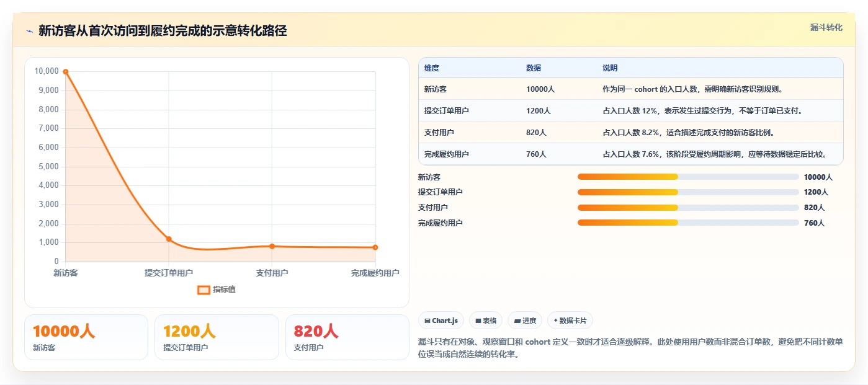Click the Chart.js tag chip
This screenshot has height=385, width=868.
(x=441, y=321)
